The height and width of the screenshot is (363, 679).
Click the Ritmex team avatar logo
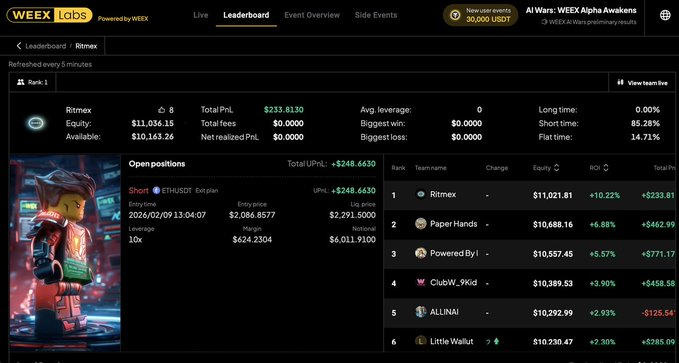(x=36, y=123)
